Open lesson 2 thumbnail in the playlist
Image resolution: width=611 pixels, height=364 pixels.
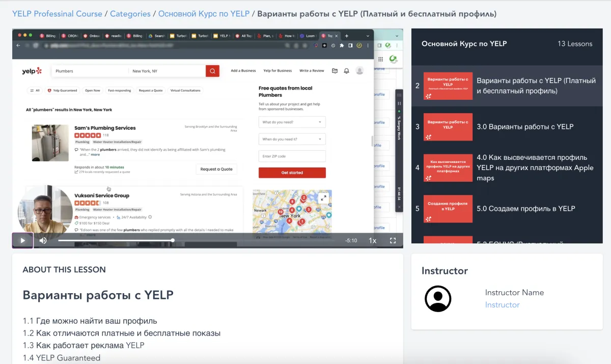click(448, 86)
